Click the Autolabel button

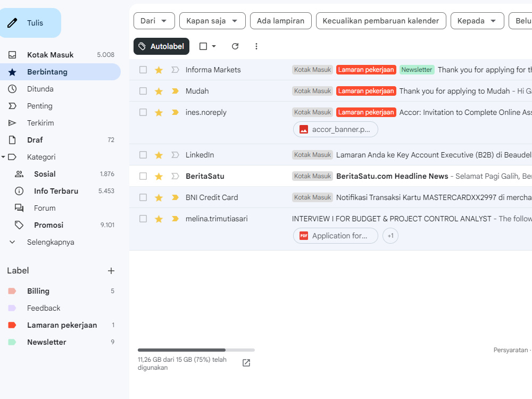click(x=162, y=46)
